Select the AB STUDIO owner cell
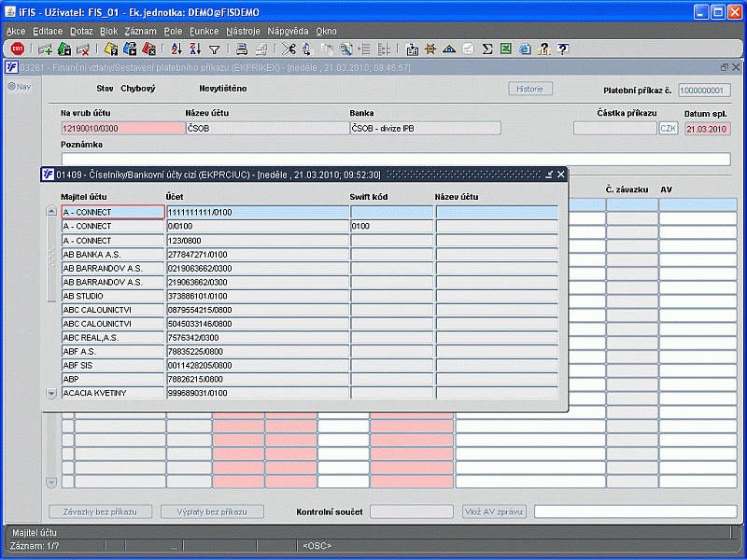This screenshot has width=747, height=560. tap(112, 296)
